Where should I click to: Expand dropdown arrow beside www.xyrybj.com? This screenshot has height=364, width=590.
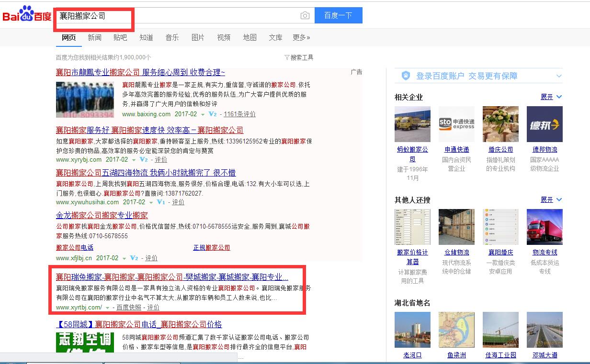(134, 160)
